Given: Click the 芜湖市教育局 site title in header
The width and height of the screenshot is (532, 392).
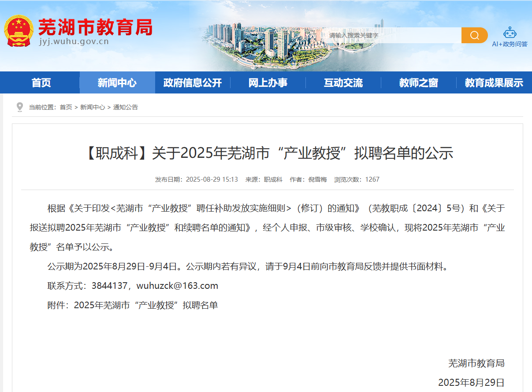Looking at the screenshot, I should click(95, 27).
